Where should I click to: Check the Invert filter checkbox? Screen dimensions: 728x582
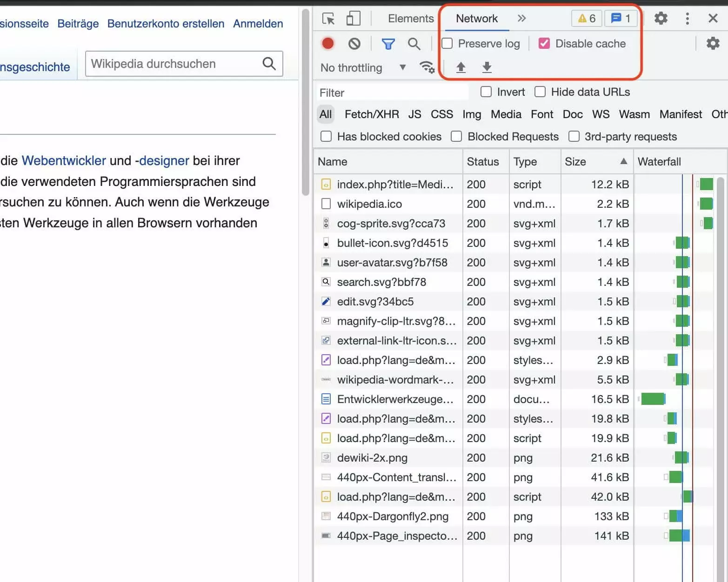pyautogui.click(x=486, y=92)
